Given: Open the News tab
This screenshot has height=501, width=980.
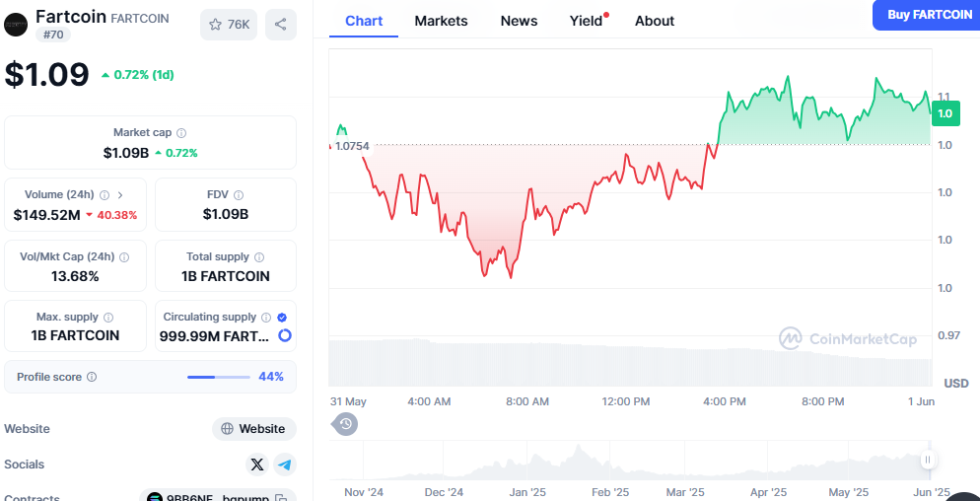Looking at the screenshot, I should click(519, 21).
